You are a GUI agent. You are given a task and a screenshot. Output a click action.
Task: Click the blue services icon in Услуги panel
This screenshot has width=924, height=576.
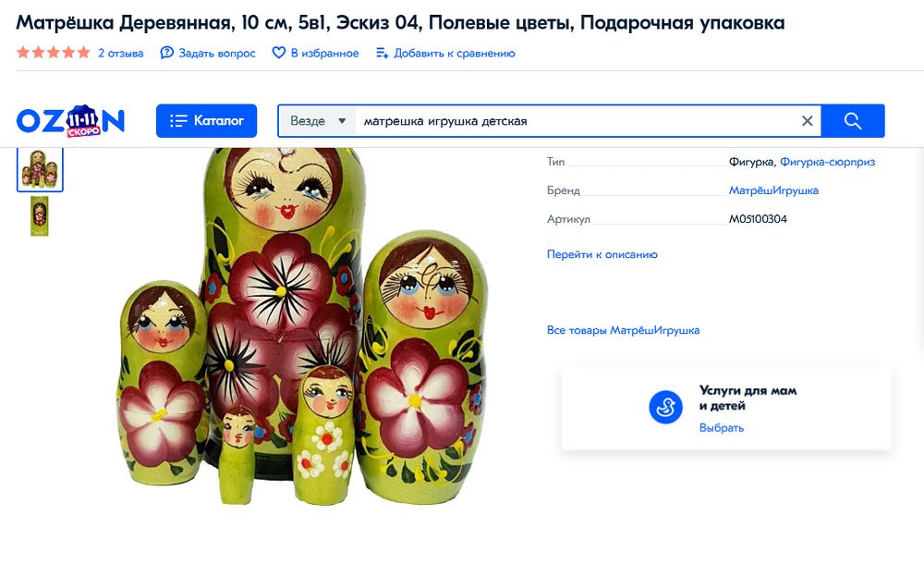665,408
